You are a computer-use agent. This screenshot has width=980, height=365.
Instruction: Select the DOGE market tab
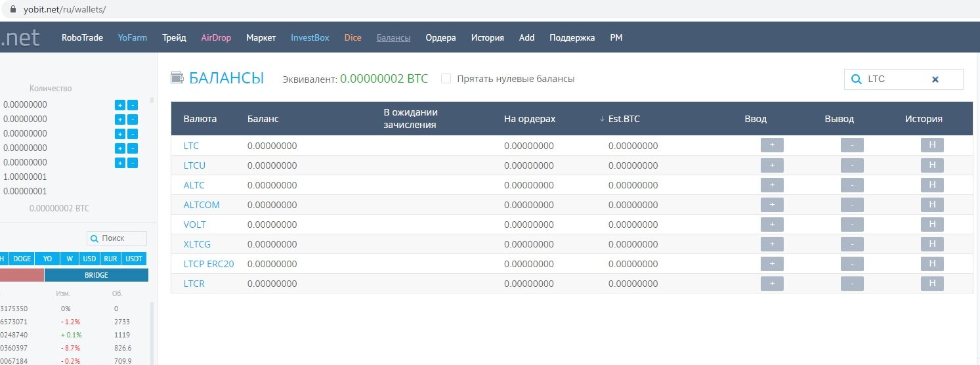click(22, 259)
